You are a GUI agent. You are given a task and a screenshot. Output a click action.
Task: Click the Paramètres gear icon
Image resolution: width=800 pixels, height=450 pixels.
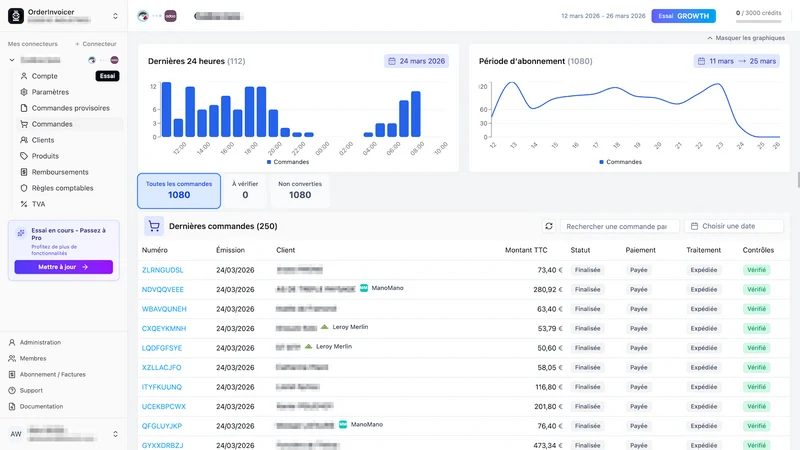[x=23, y=92]
